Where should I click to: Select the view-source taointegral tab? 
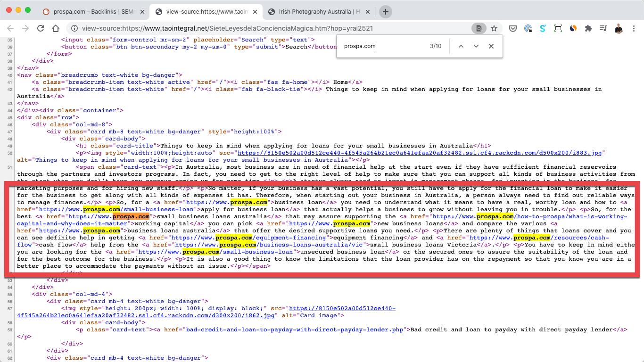[207, 12]
